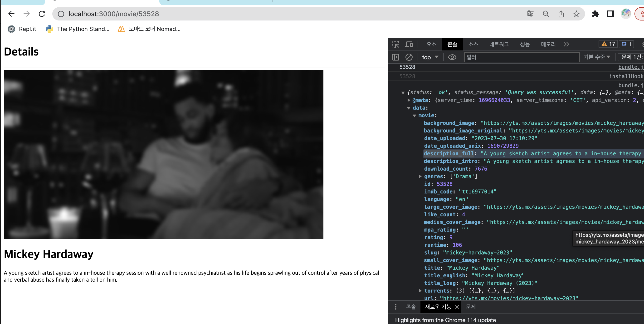The height and width of the screenshot is (324, 644).
Task: Open the installHook source link
Action: point(626,76)
